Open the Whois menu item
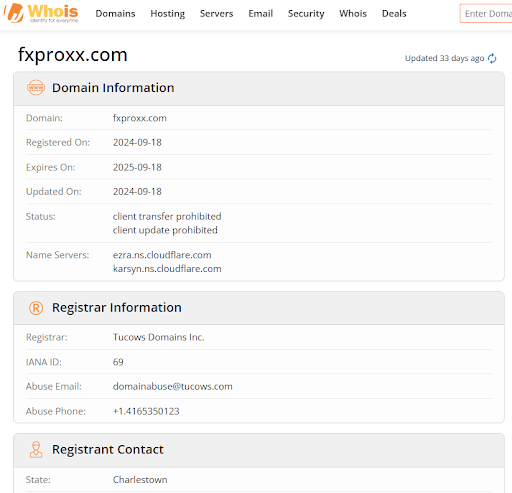Image resolution: width=512 pixels, height=493 pixels. pyautogui.click(x=353, y=14)
